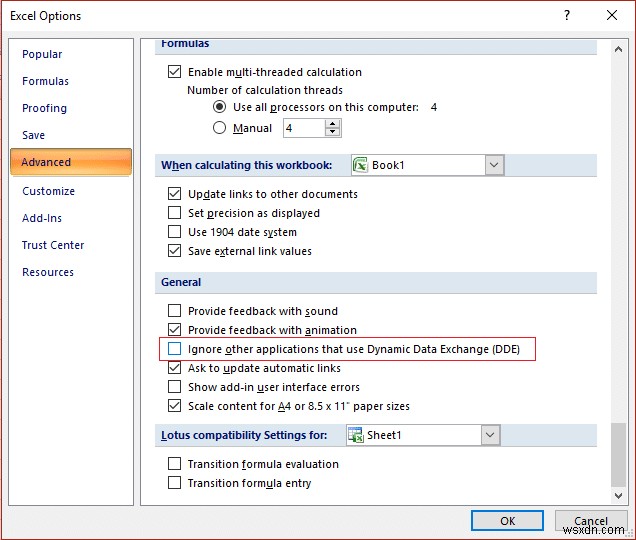Click the Sheet1 icon in Lotus dropdown
The height and width of the screenshot is (540, 636).
[354, 435]
